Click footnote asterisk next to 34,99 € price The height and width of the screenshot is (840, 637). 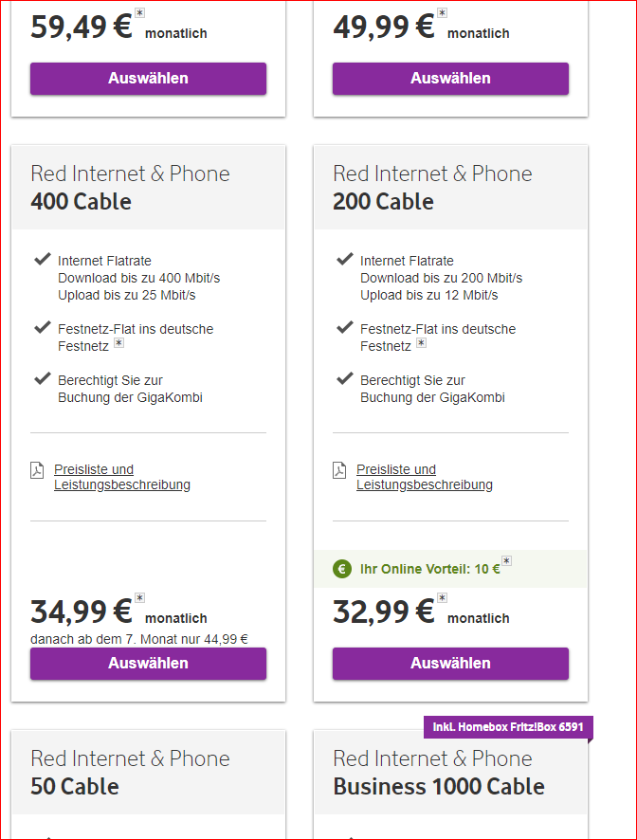point(140,598)
